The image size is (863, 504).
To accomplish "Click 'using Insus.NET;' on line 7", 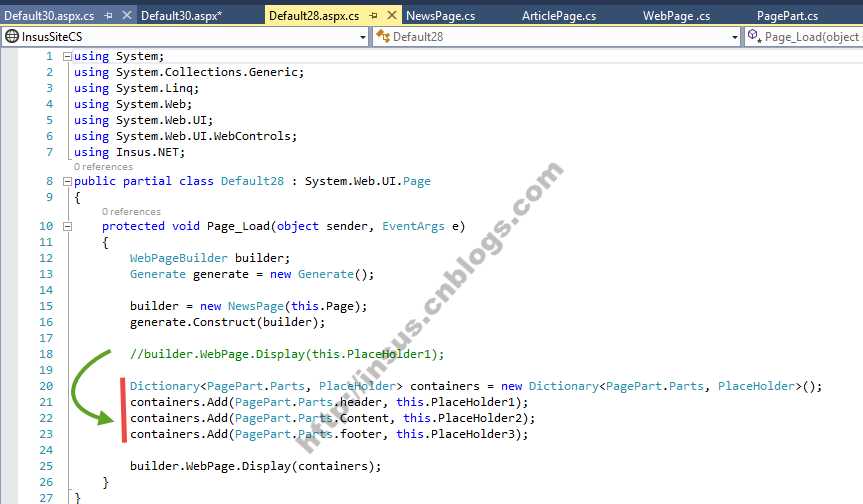I will (x=129, y=152).
